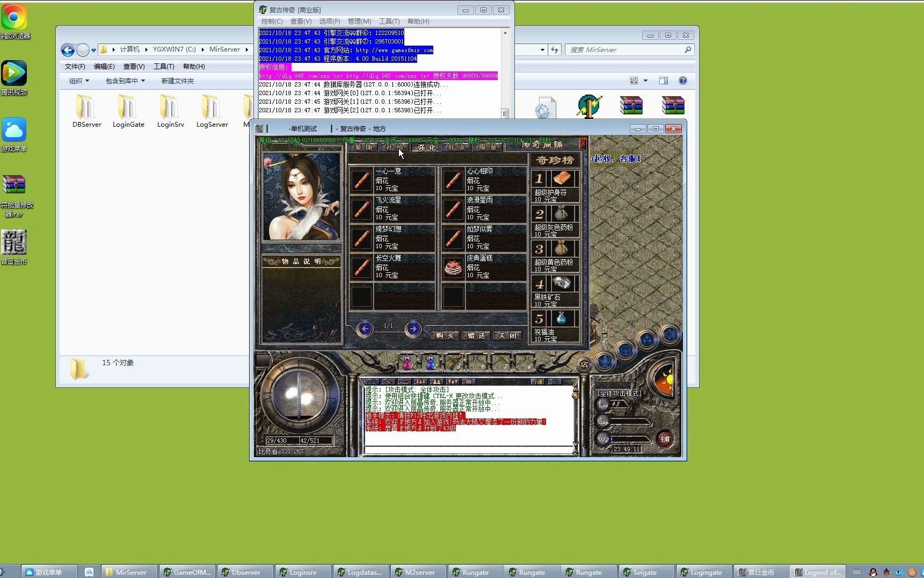
Task: Expand breadcrumb arrow after 计算机
Action: [x=146, y=49]
